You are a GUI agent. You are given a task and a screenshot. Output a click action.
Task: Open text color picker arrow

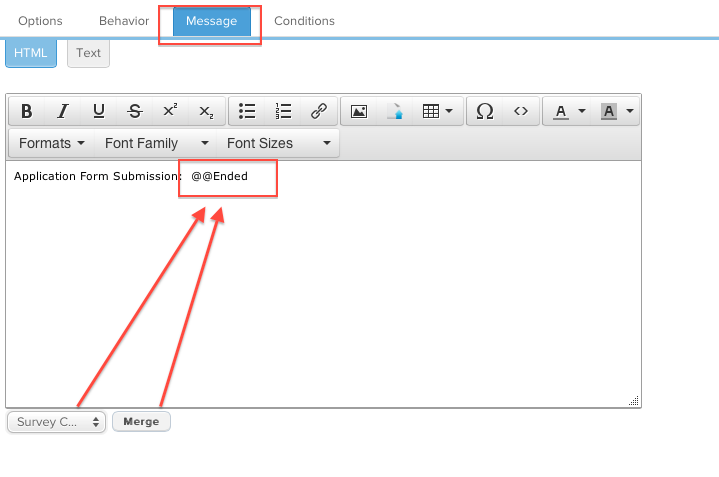pos(582,111)
